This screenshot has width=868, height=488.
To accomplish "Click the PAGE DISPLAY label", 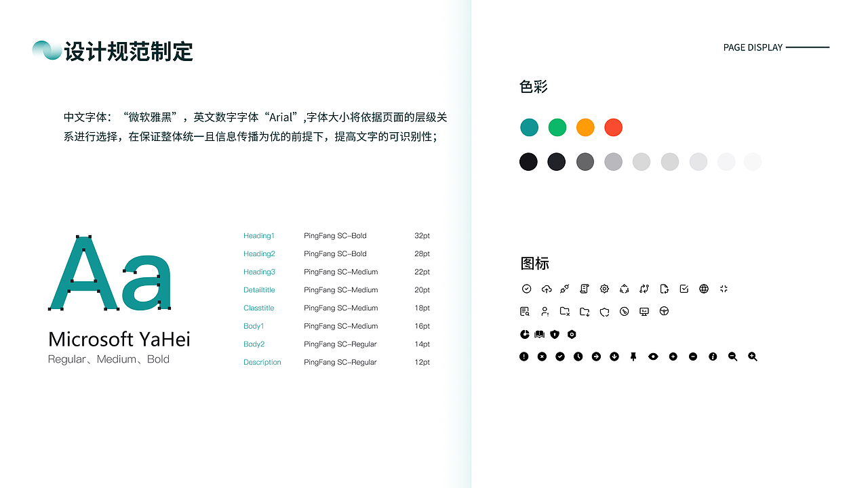I will point(752,47).
